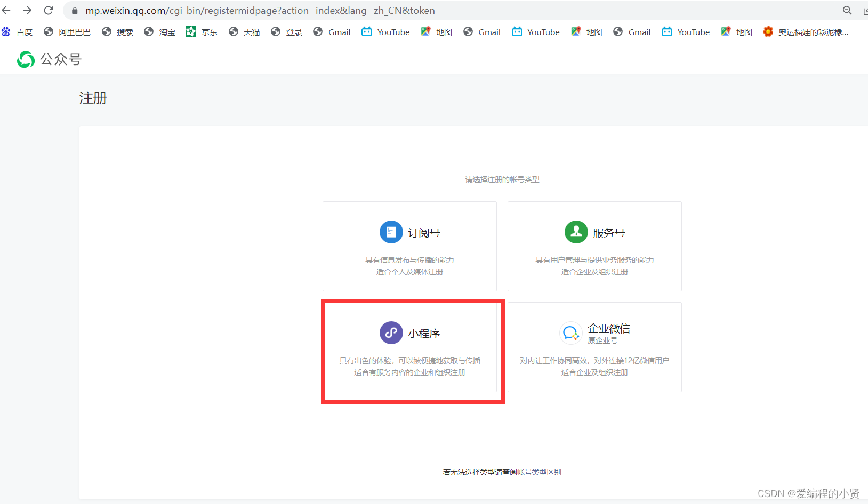Click the 注册 page heading
The width and height of the screenshot is (868, 504).
click(93, 99)
